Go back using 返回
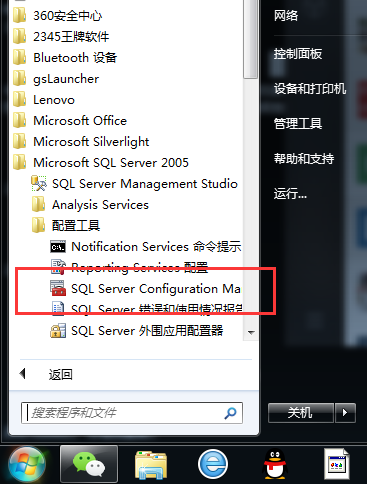 (x=47, y=374)
